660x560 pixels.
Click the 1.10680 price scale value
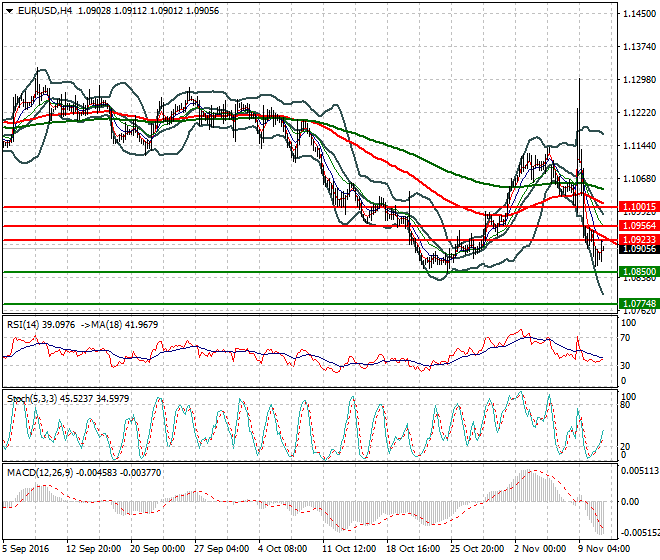click(x=639, y=179)
